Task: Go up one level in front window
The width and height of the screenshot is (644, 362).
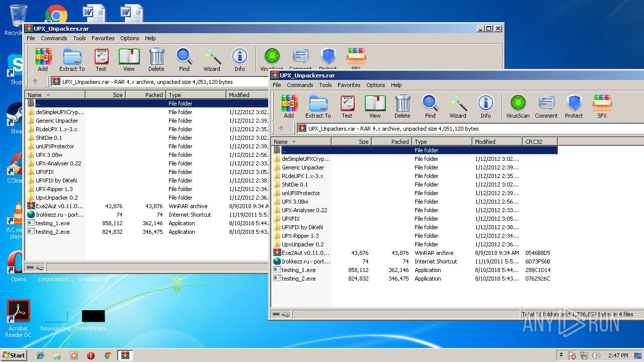Action: click(x=281, y=128)
